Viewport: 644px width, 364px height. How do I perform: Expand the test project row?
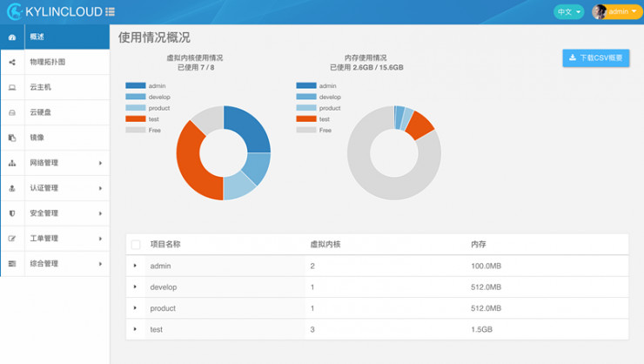coord(136,329)
